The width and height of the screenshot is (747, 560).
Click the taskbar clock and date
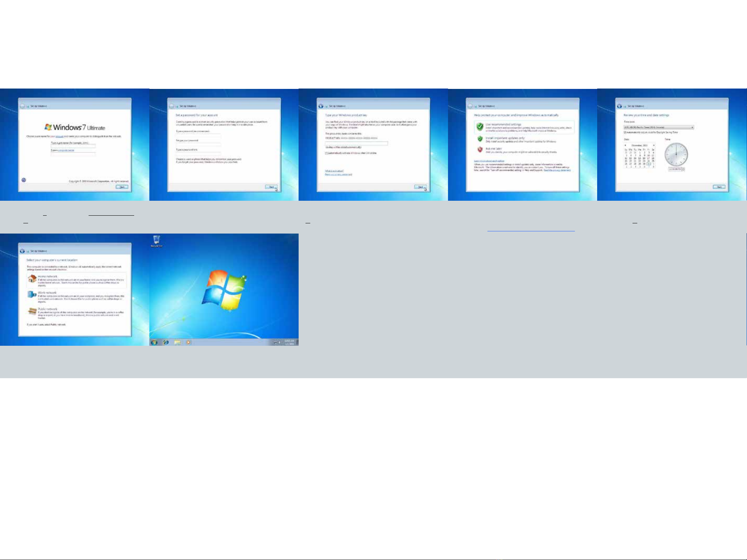click(289, 342)
